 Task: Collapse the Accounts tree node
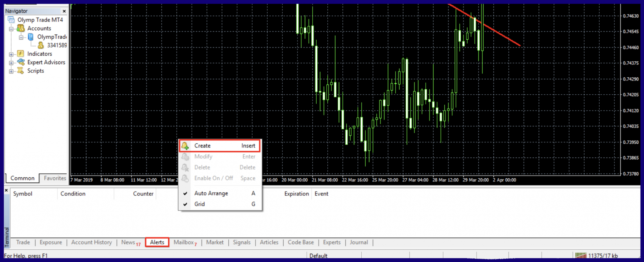pos(11,29)
